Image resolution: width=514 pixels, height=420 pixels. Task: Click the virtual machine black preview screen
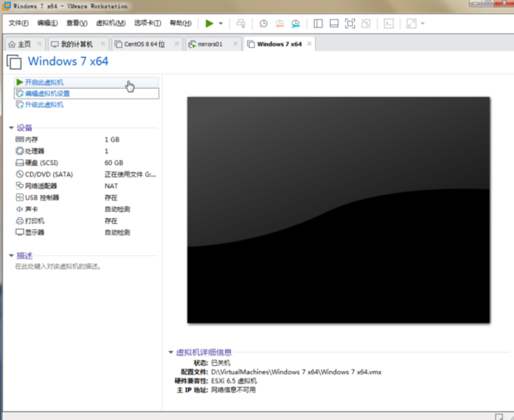[x=338, y=210]
